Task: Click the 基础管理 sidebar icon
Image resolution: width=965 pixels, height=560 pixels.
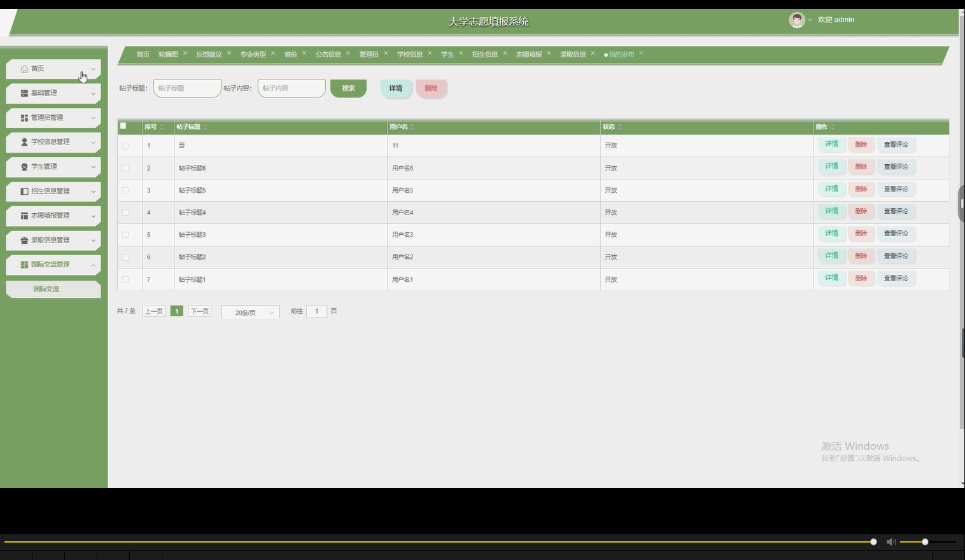Action: [x=24, y=93]
